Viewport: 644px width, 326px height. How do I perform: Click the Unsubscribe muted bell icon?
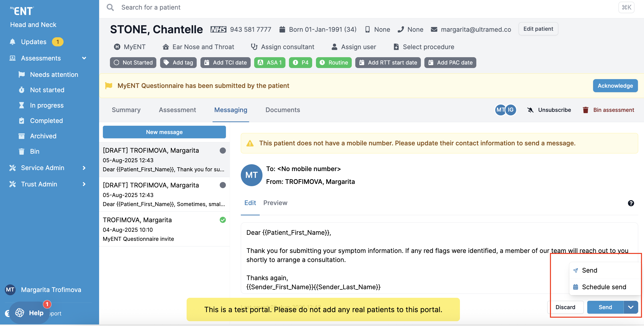[531, 110]
